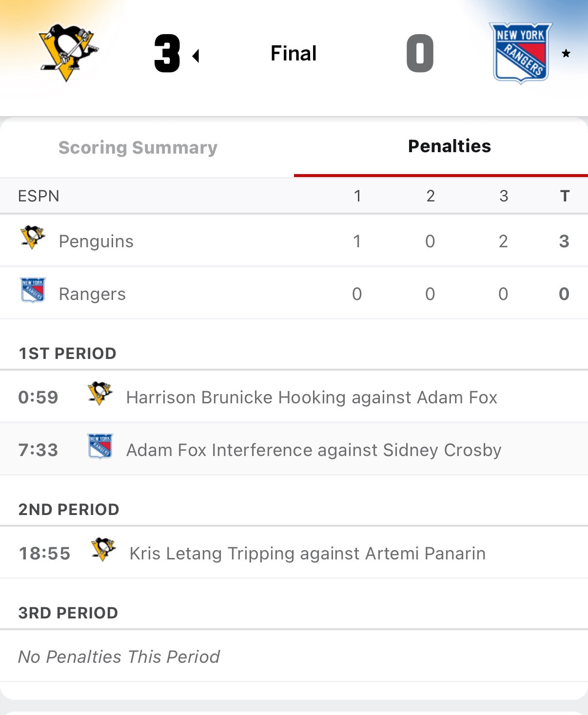Tap Penguins icon beside 0:59 hooking penalty
Screen dimensions: 588x715
click(100, 394)
